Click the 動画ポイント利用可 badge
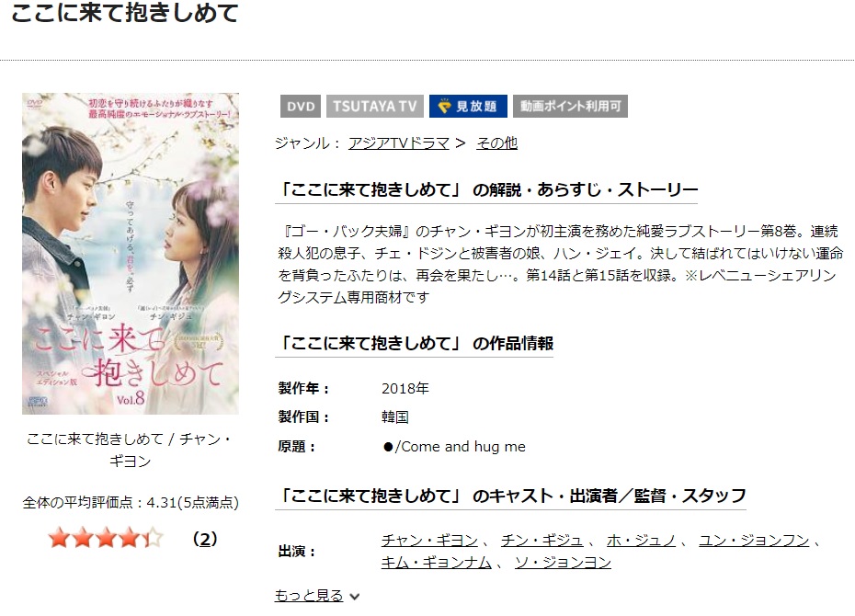Viewport: 855px width, 616px height. pyautogui.click(x=570, y=107)
